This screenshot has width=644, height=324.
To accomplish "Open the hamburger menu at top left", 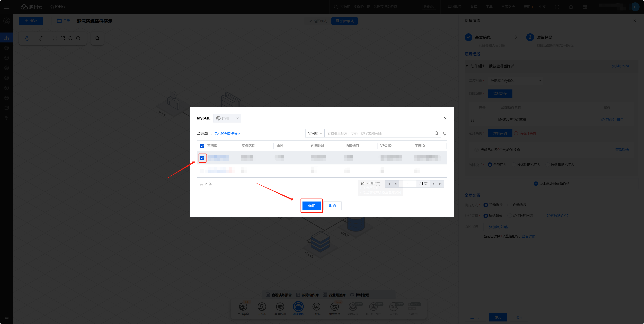I will [x=7, y=7].
